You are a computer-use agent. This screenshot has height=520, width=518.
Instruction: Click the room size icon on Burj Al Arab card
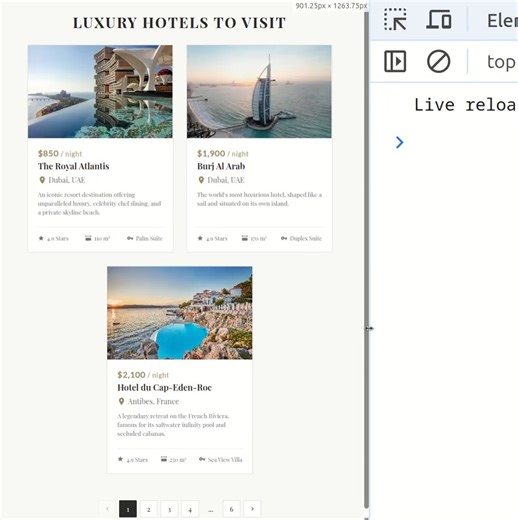245,238
